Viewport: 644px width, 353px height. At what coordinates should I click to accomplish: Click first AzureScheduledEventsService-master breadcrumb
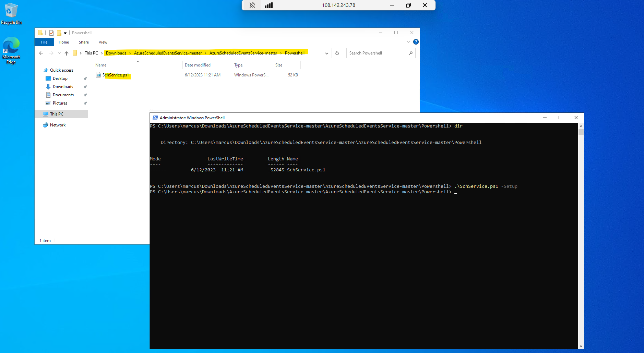pyautogui.click(x=168, y=53)
